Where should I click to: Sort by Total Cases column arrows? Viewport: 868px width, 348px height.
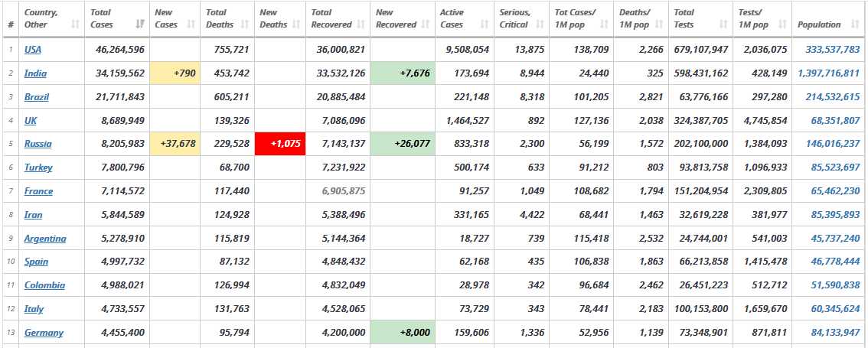pyautogui.click(x=141, y=24)
